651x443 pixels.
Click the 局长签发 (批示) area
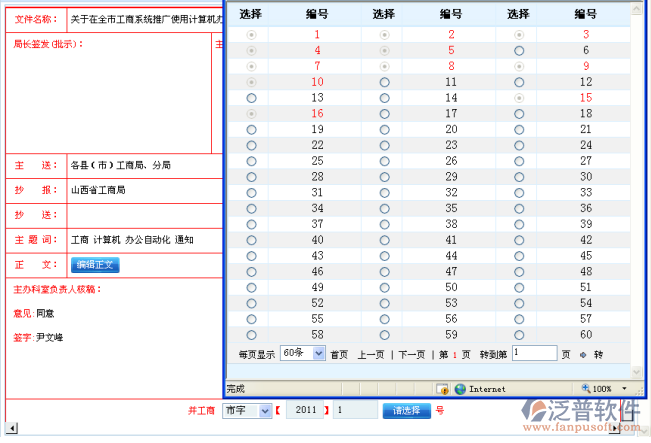click(108, 93)
